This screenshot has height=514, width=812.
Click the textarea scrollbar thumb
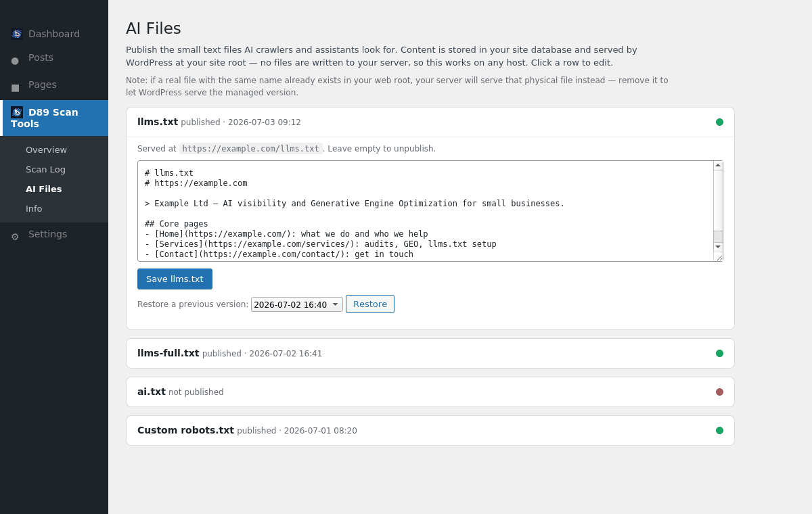tap(718, 237)
